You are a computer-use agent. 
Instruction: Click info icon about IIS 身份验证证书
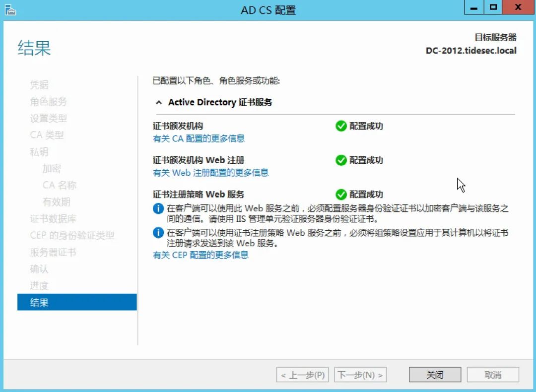pyautogui.click(x=159, y=208)
